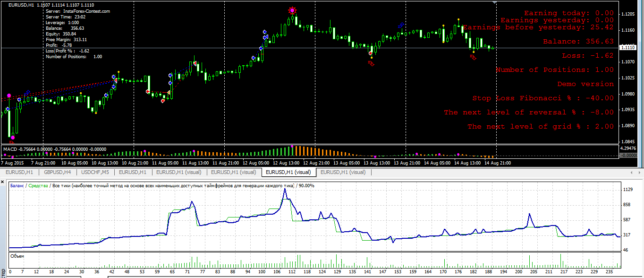The width and height of the screenshot is (644, 278).
Task: Click the red 'Loss: -1.62' label
Action: [x=588, y=56]
